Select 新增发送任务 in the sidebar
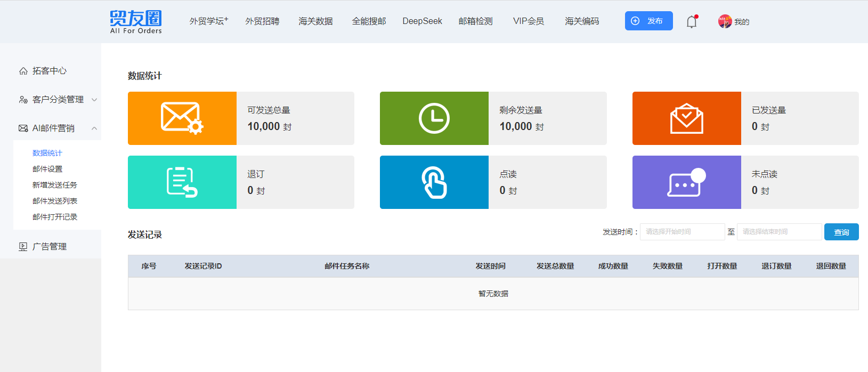The height and width of the screenshot is (372, 868). pyautogui.click(x=55, y=185)
